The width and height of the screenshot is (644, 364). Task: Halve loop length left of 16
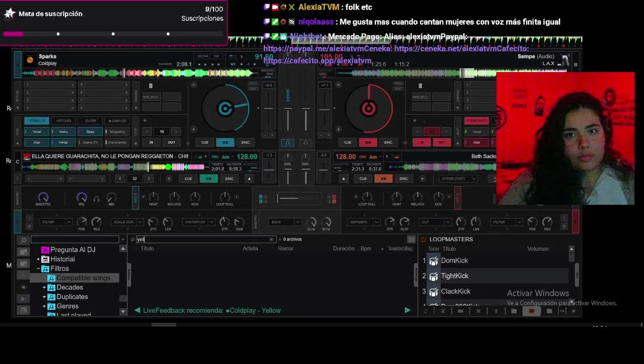click(x=147, y=131)
